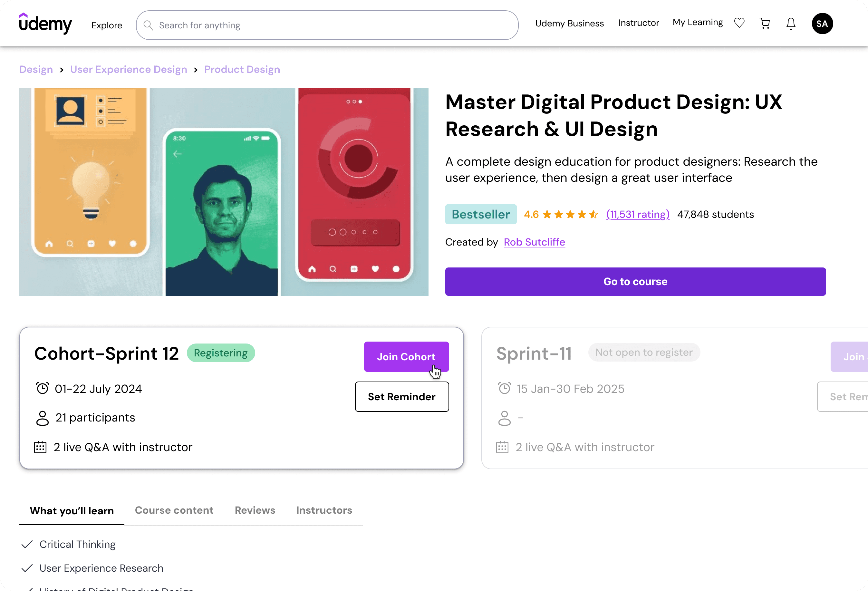
Task: Join the Cohort-Sprint 12 cohort
Action: point(406,357)
